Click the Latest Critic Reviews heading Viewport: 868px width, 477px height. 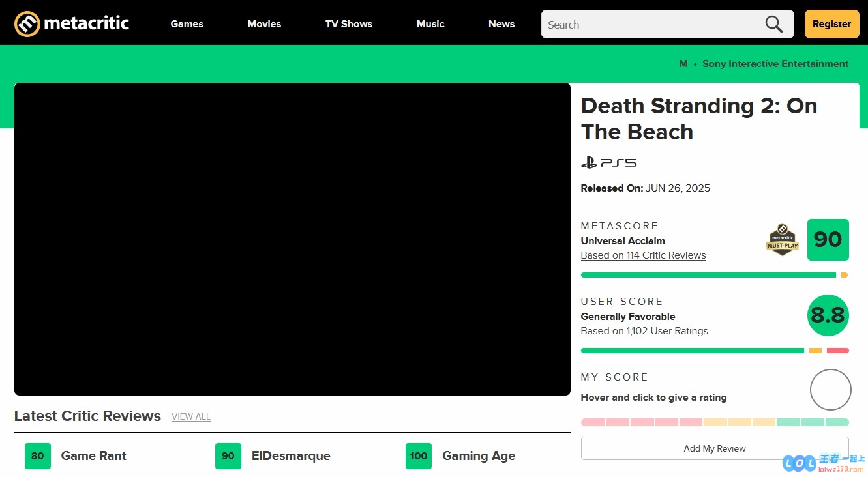tap(87, 416)
